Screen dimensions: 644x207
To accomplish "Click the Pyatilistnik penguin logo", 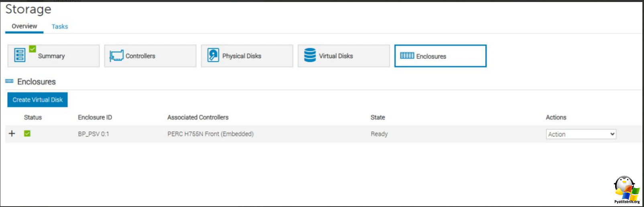I will click(626, 189).
